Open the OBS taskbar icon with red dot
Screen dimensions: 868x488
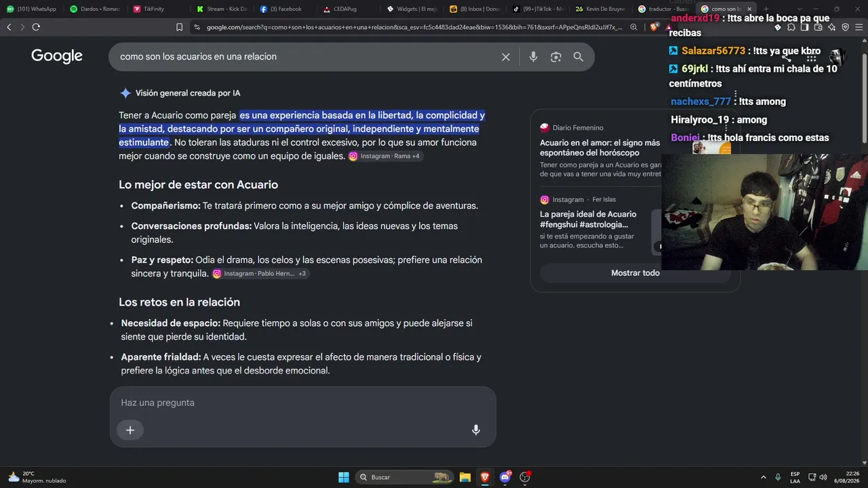coord(525,477)
